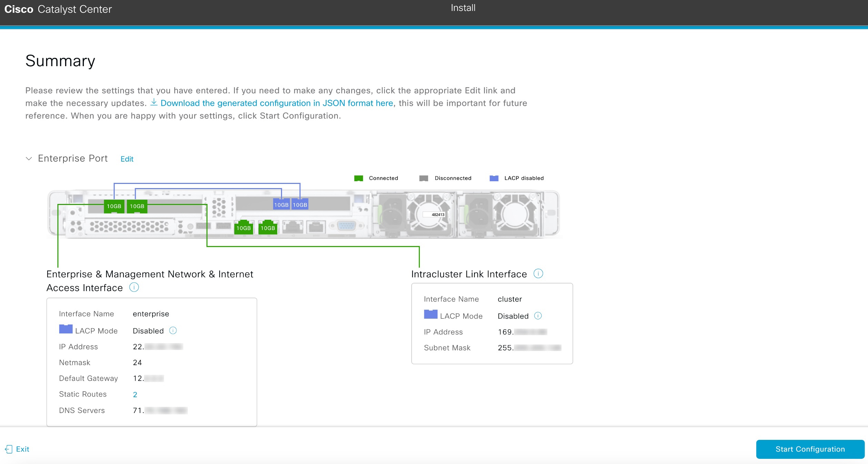The image size is (868, 464).
Task: Open info tooltip next to enterprise LACP Mode Disabled
Action: click(x=173, y=331)
